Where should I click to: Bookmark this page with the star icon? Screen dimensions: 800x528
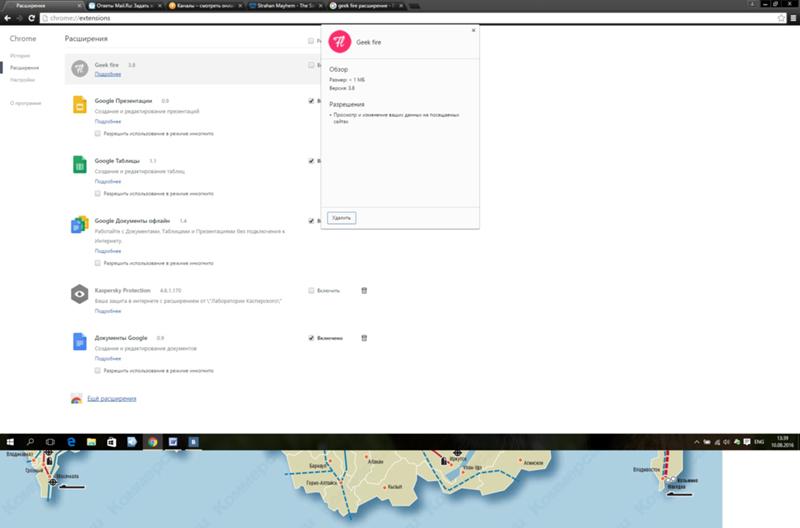tap(781, 18)
